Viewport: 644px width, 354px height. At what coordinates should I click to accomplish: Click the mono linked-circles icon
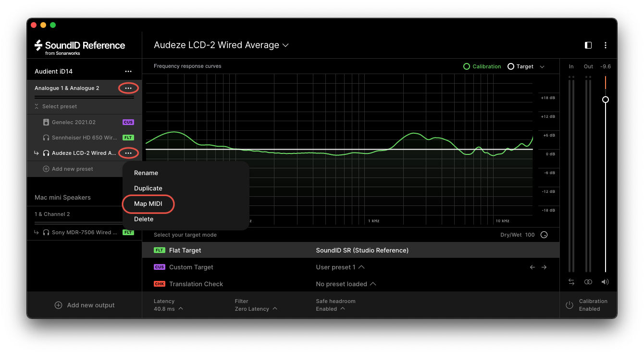pyautogui.click(x=588, y=282)
